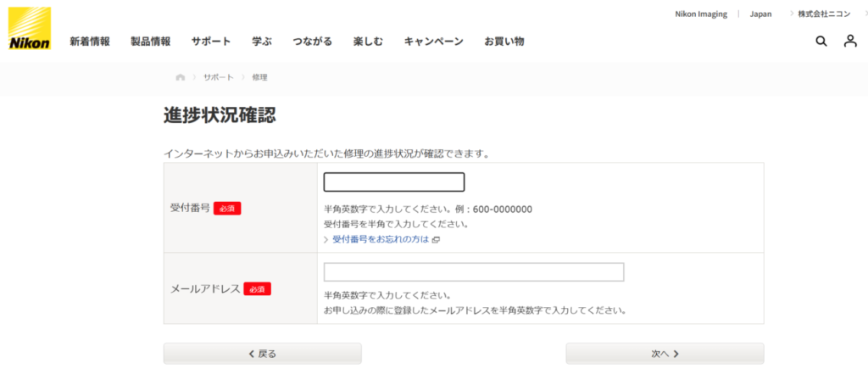Open お買い物 shopping menu
Viewport: 868px width, 380px height.
coord(504,41)
